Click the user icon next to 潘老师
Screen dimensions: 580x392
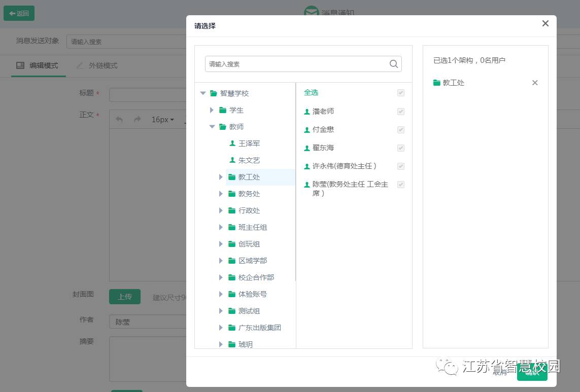(x=306, y=112)
